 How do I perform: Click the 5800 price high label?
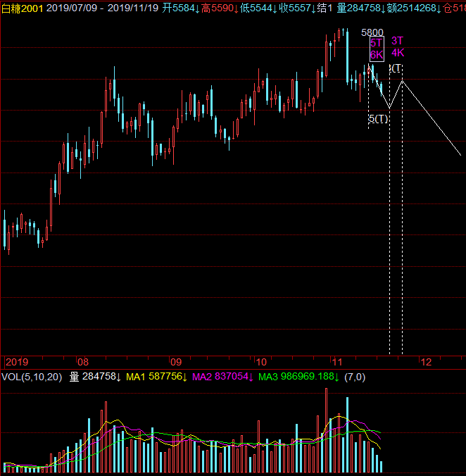tap(372, 32)
